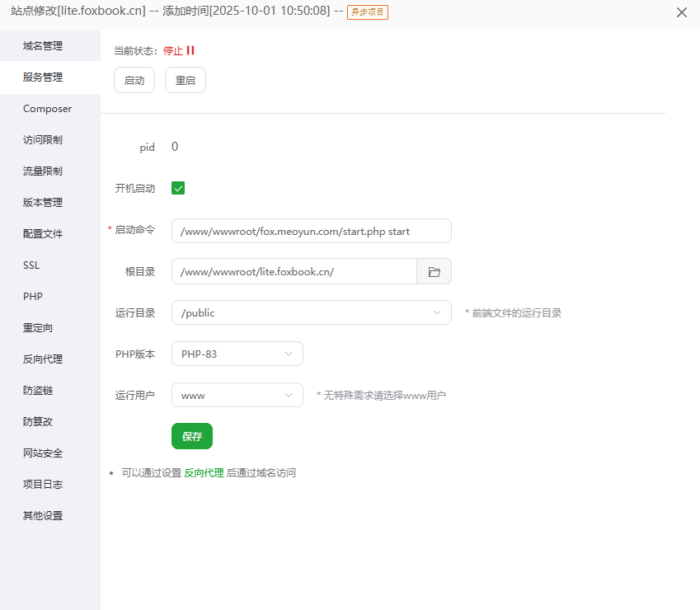Toggle the 开机启动 checkbox
700x610 pixels.
178,188
